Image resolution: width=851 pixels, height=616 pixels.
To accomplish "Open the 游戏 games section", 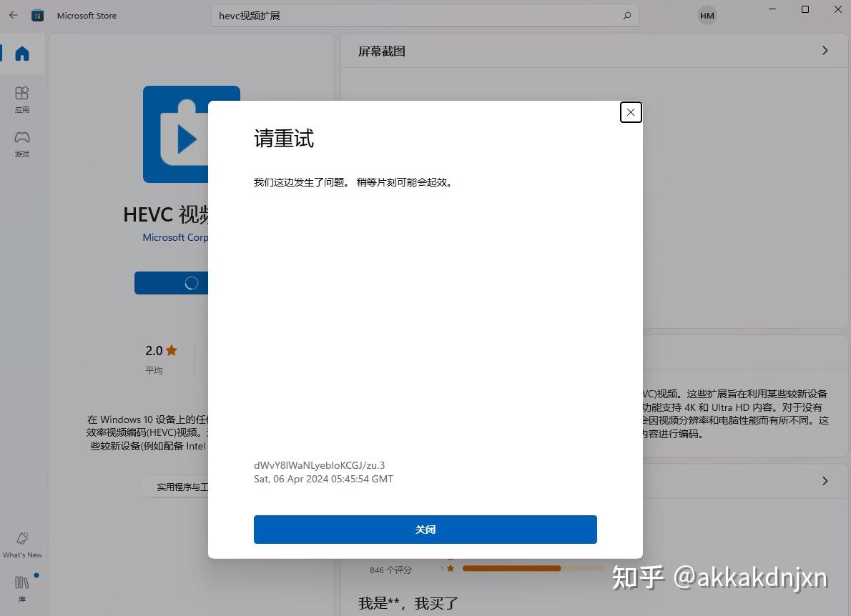I will (22, 144).
